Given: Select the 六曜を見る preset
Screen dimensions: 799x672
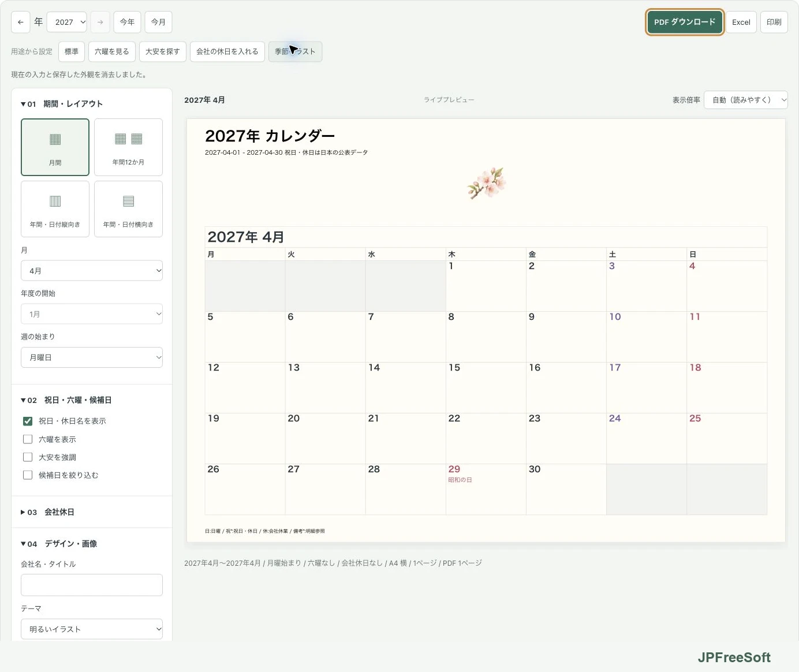Looking at the screenshot, I should tap(112, 51).
